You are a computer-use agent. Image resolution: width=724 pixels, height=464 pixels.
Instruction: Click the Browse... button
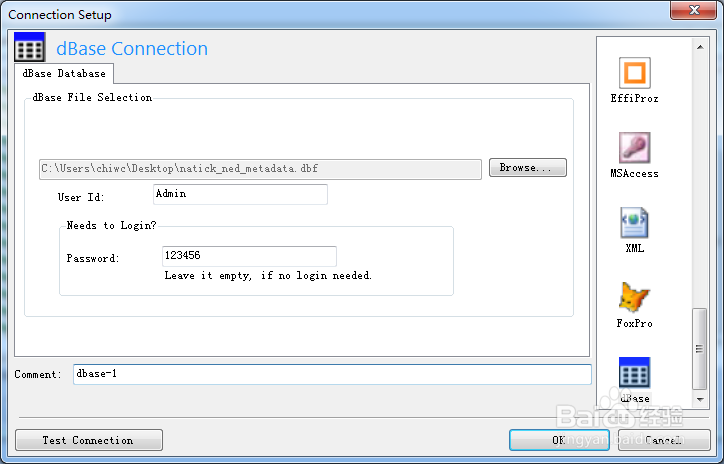528,168
